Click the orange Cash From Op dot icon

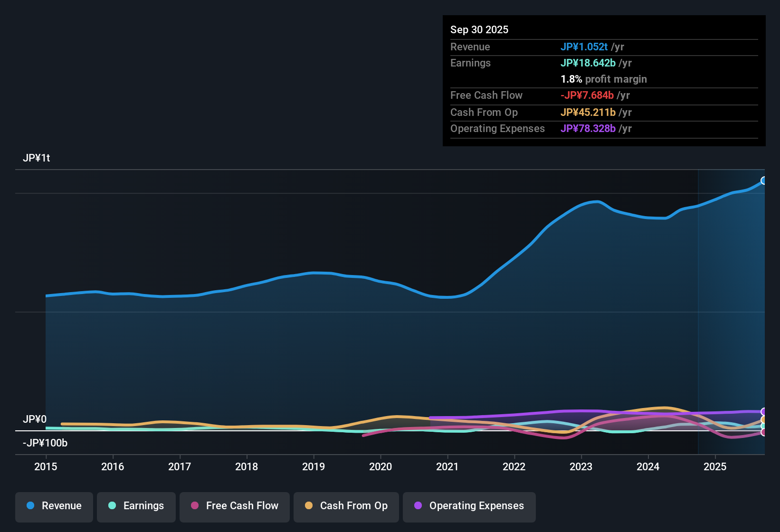(x=308, y=506)
